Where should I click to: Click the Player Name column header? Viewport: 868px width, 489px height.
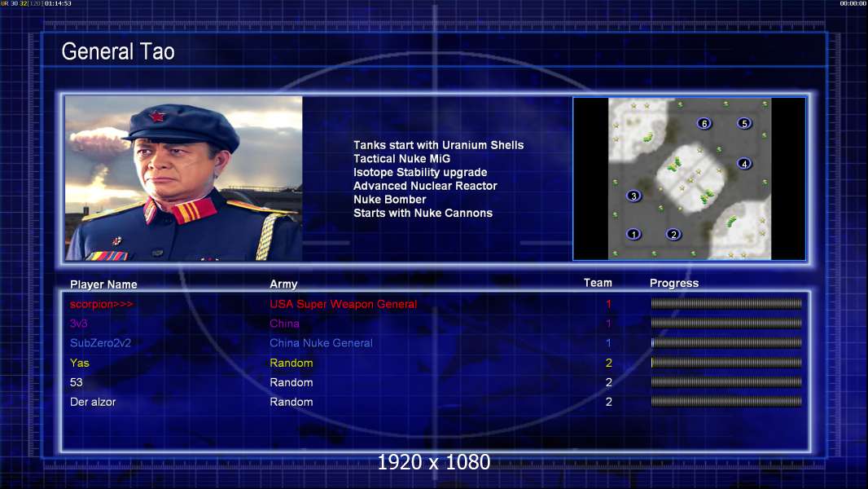(x=103, y=284)
